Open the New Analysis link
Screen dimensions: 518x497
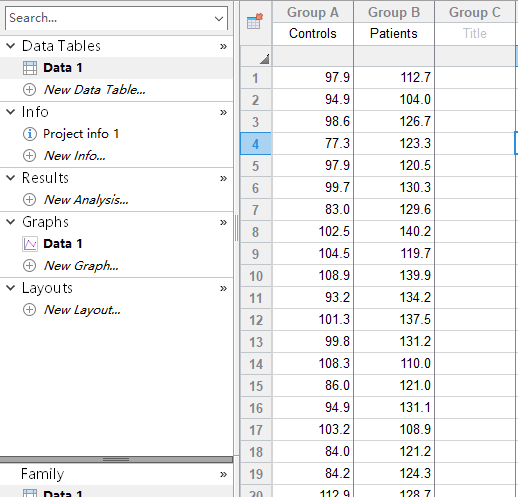86,200
